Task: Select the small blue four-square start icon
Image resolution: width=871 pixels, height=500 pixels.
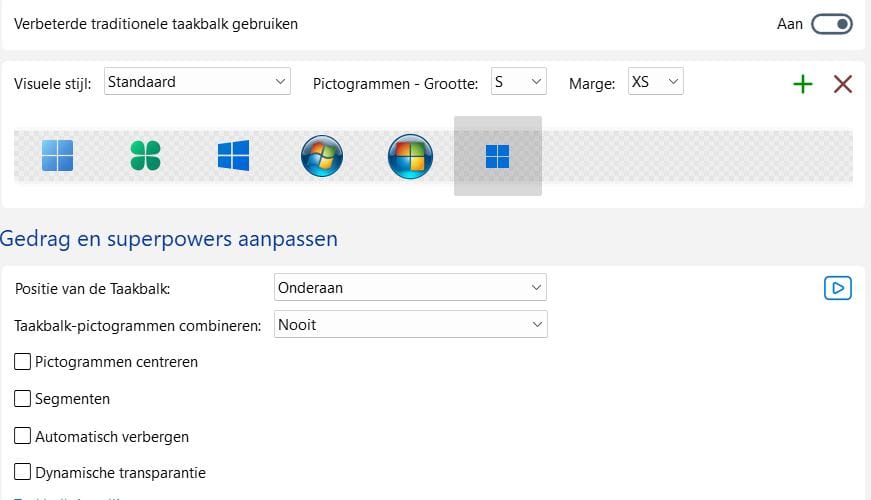Action: coord(497,156)
